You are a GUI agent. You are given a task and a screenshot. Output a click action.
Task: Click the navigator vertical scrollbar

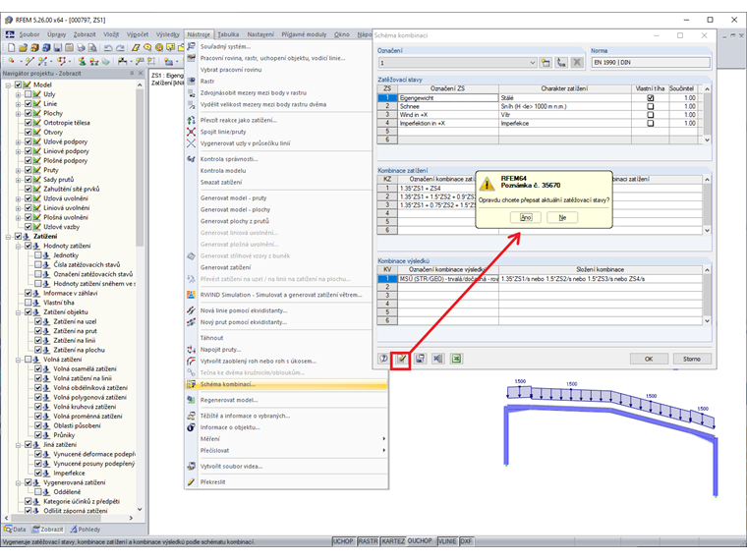(x=140, y=167)
